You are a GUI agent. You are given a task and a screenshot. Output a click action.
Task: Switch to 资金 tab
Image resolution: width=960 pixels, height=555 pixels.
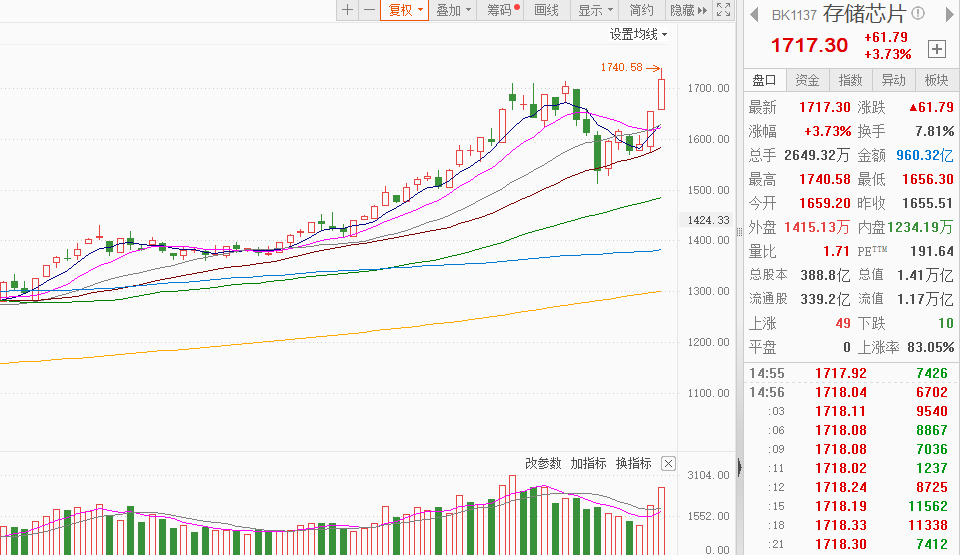pos(807,80)
